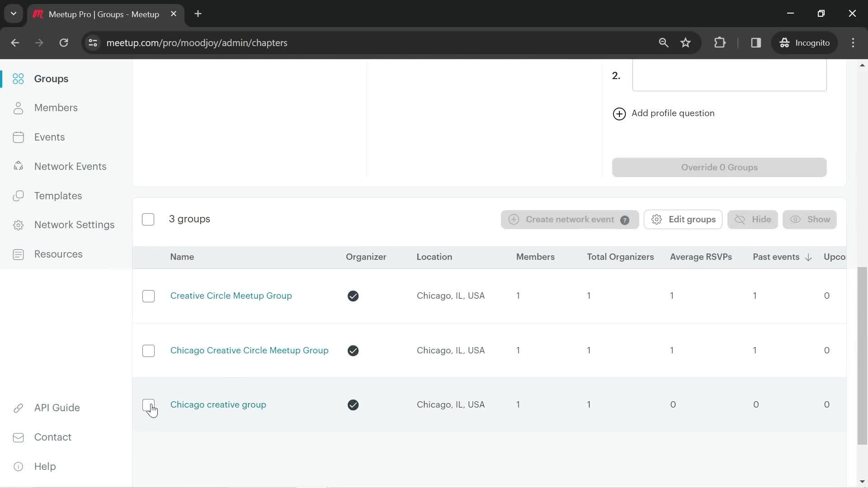
Task: Click the Events sidebar icon
Action: (x=18, y=137)
